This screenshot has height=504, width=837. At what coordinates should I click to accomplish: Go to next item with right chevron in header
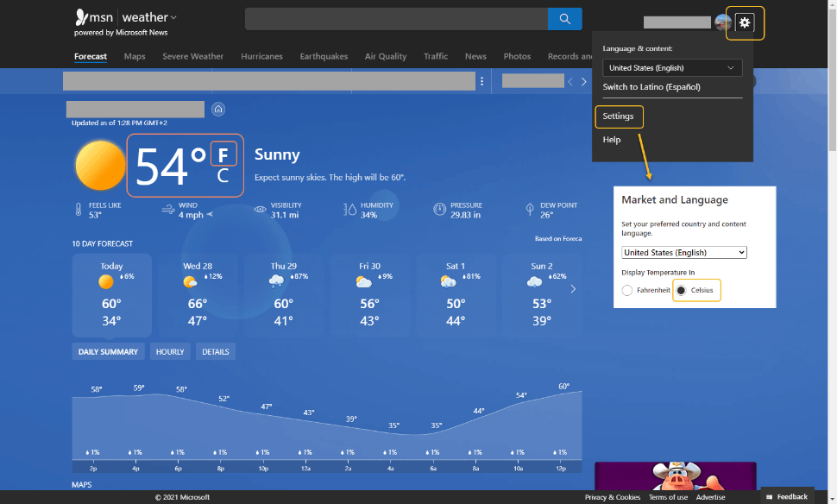(x=583, y=82)
